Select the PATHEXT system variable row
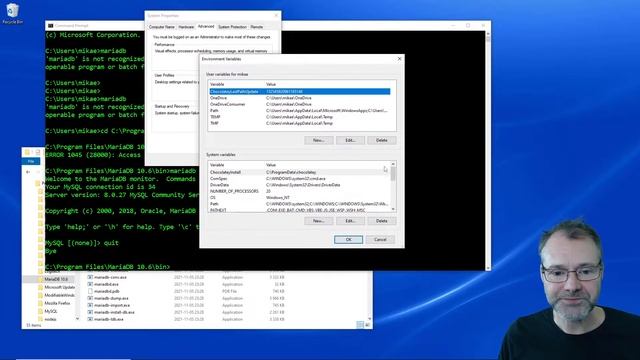This screenshot has height=360, width=640. click(x=299, y=210)
